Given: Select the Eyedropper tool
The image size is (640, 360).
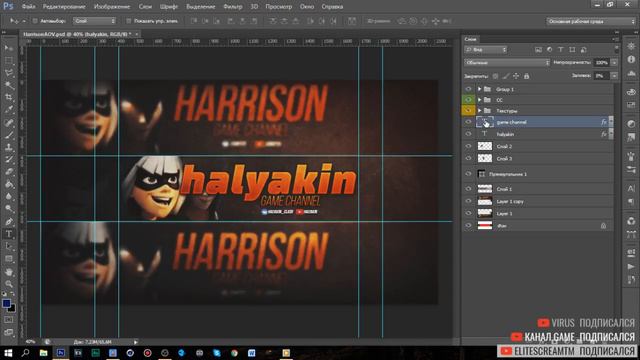Looking at the screenshot, I should [x=9, y=110].
